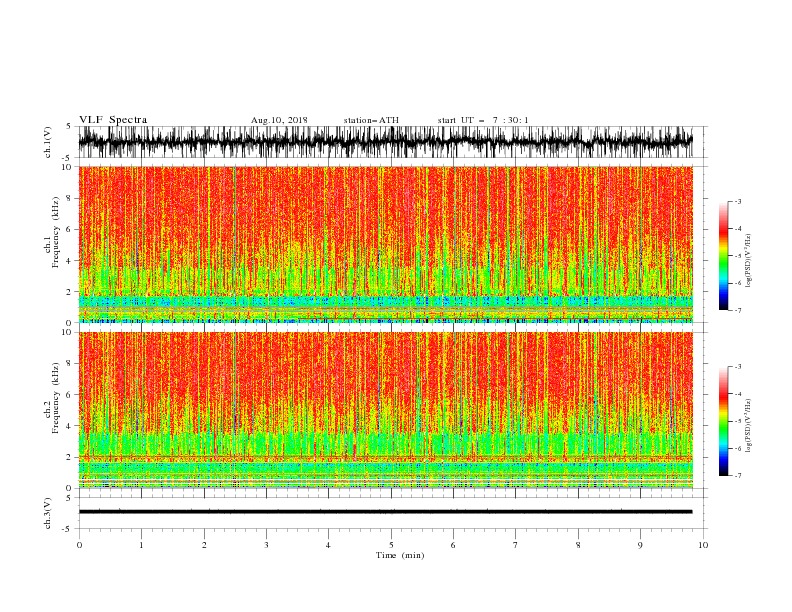Click the 'start UT = 7:30:1' text
This screenshot has height=612, width=792.
[x=483, y=120]
